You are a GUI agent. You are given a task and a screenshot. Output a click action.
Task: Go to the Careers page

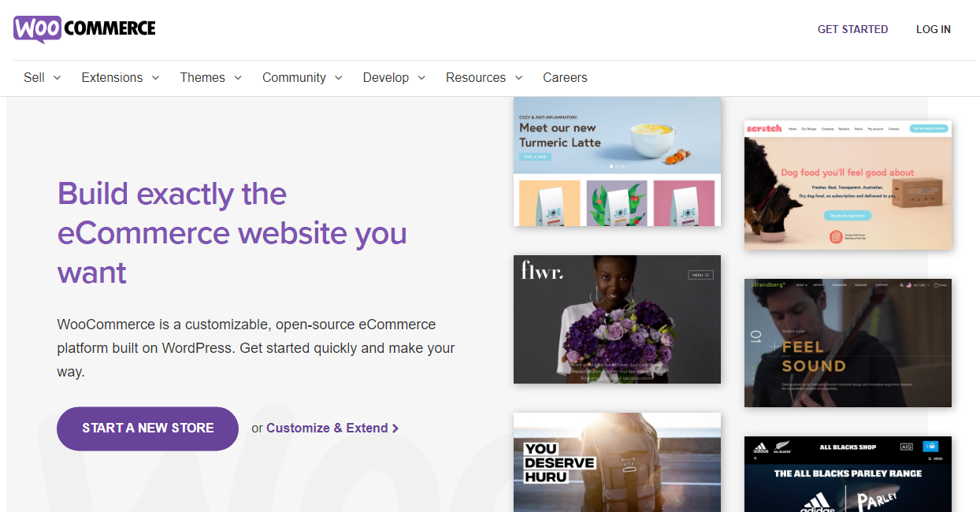[565, 77]
